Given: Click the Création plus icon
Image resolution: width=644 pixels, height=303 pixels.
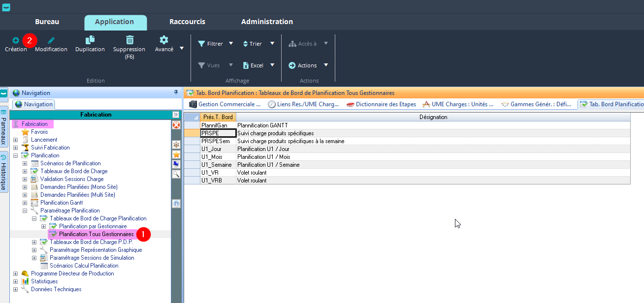Looking at the screenshot, I should [x=16, y=40].
